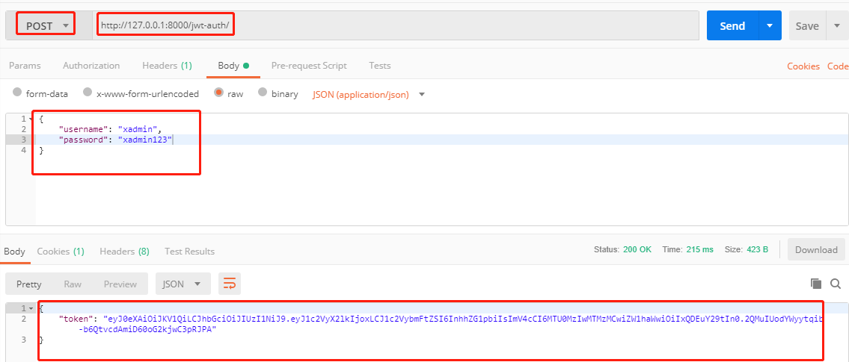Click the Download response button
849x362 pixels.
point(816,250)
